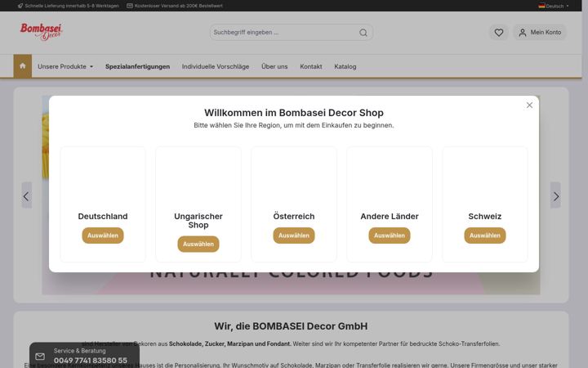
Task: Click the Bombasei Decor logo
Action: pyautogui.click(x=42, y=32)
